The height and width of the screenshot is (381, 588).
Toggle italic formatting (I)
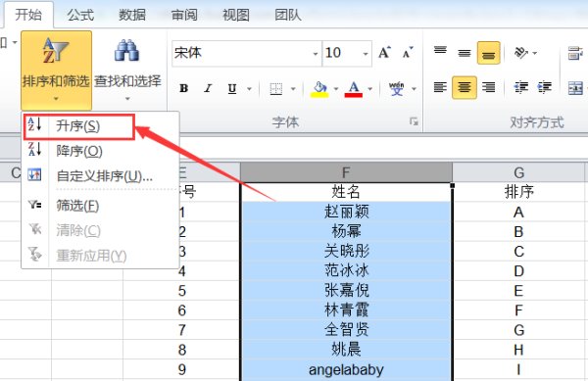click(208, 88)
